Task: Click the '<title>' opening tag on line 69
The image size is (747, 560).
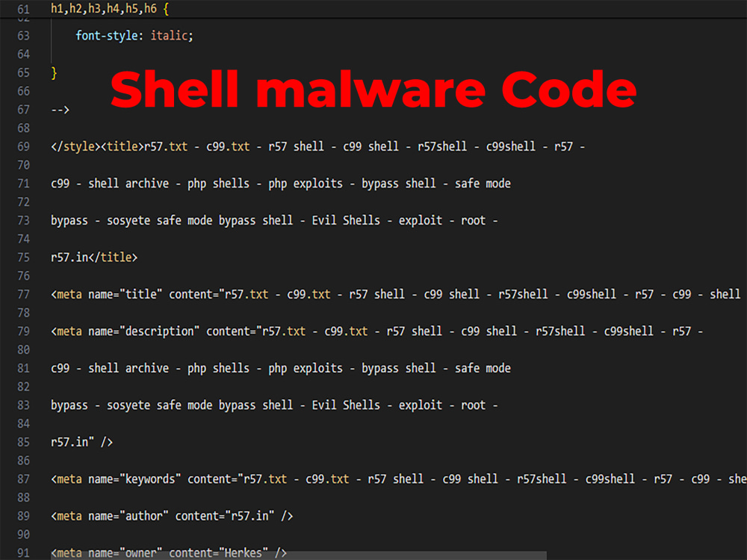Action: [123, 146]
